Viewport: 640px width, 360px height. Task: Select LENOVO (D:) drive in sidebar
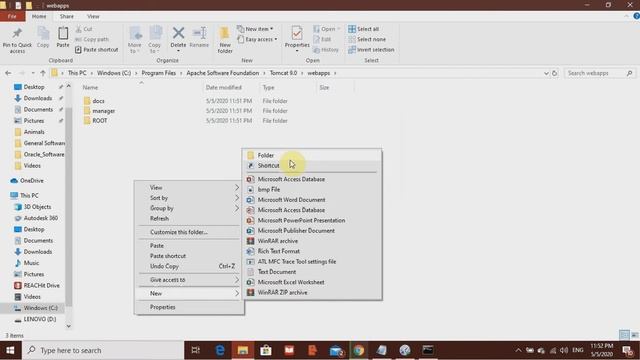[40, 319]
